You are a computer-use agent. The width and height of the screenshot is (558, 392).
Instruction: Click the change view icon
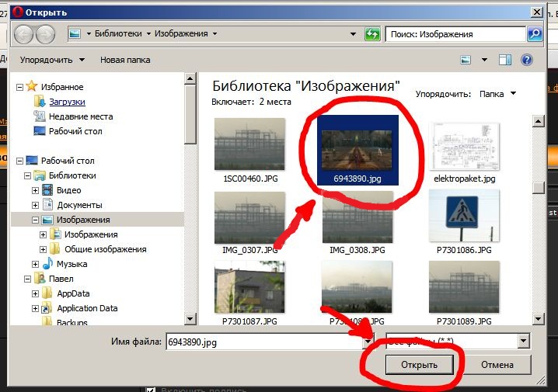[x=466, y=60]
